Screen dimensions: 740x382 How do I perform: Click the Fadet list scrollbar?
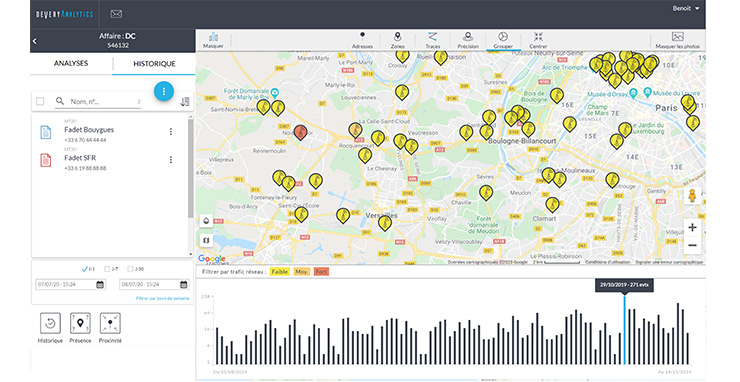[190, 169]
